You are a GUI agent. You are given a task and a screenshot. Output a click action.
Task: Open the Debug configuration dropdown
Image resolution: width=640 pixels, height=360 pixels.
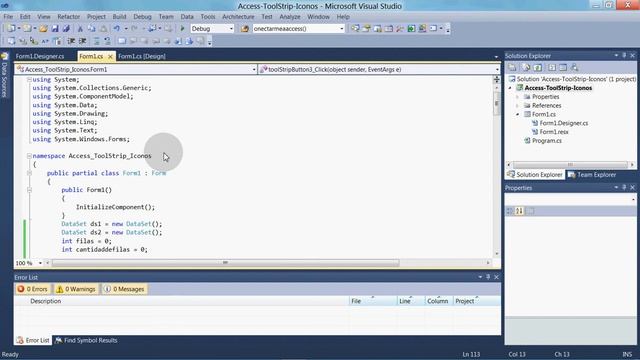point(231,29)
